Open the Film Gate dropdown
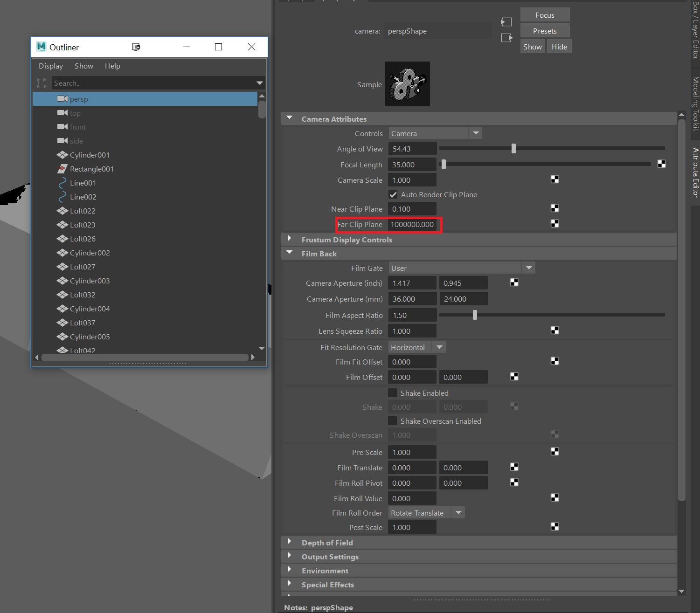 528,268
